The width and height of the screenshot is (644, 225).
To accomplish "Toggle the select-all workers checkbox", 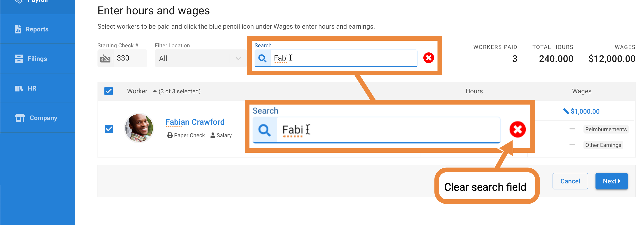I will click(x=109, y=91).
